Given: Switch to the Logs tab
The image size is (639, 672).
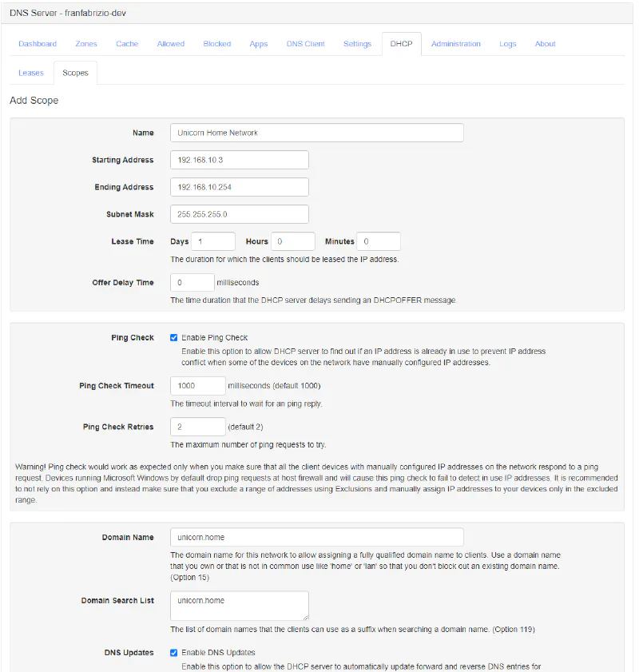Looking at the screenshot, I should pyautogui.click(x=507, y=44).
